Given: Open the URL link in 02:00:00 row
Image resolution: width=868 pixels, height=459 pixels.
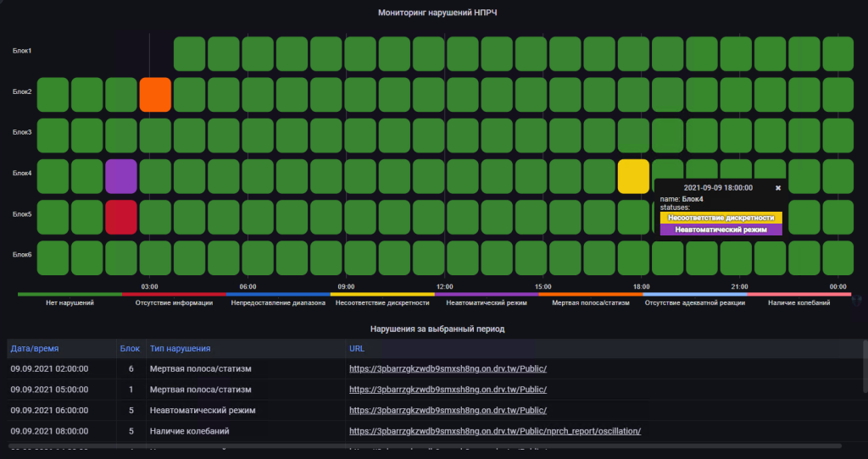Looking at the screenshot, I should (448, 368).
